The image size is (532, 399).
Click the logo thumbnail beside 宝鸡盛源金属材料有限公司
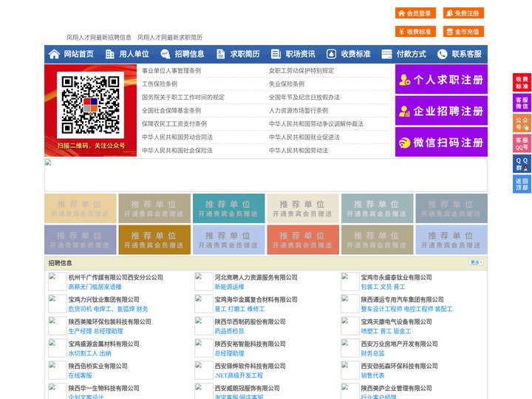pyautogui.click(x=57, y=348)
